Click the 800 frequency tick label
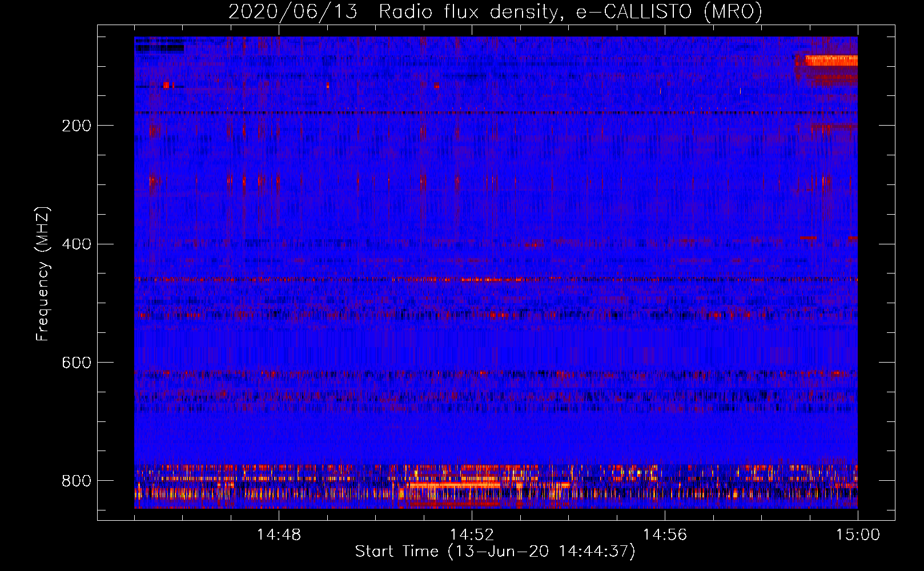The width and height of the screenshot is (924, 571). click(77, 481)
